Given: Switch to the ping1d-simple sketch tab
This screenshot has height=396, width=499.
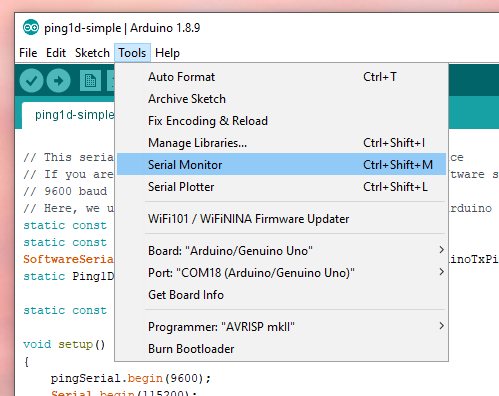Looking at the screenshot, I should (x=68, y=115).
